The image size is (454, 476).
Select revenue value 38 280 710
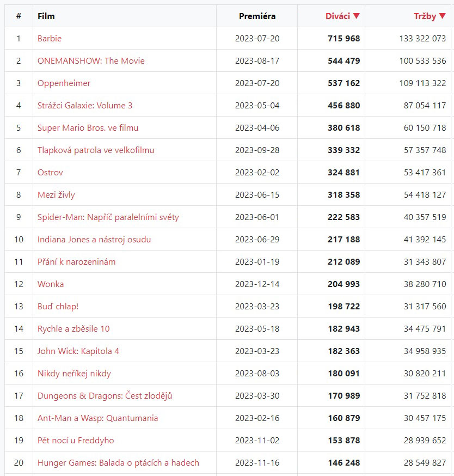pyautogui.click(x=425, y=284)
